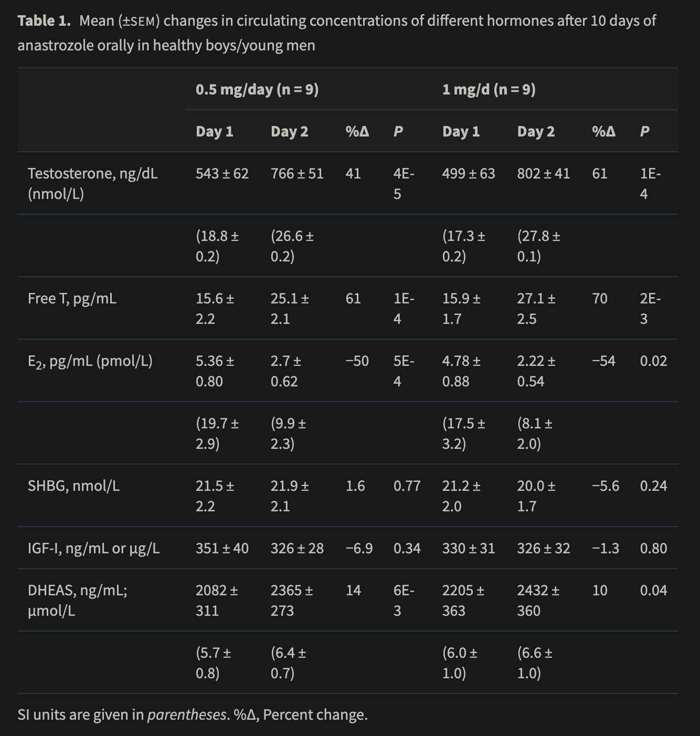This screenshot has height=736, width=700.
Task: Click the −50 percent change cell
Action: pos(357,361)
